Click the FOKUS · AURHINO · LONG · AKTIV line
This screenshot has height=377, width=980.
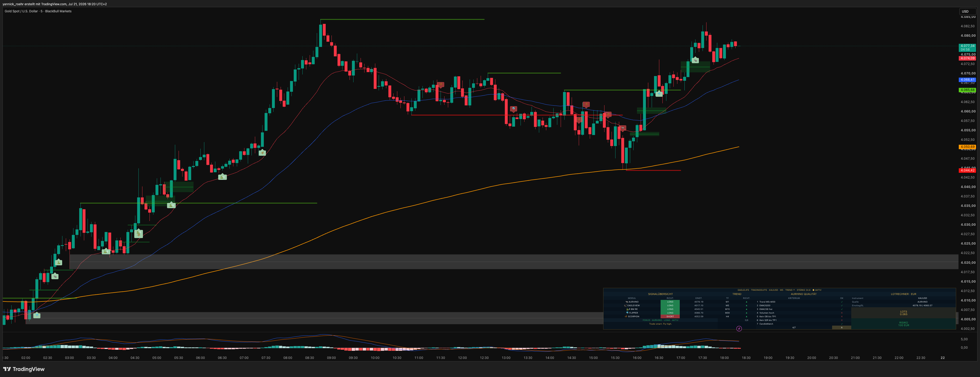click(x=661, y=320)
